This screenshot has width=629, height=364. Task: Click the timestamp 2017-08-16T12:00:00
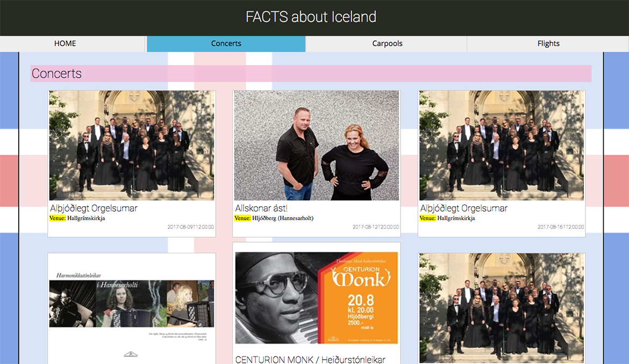[561, 227]
